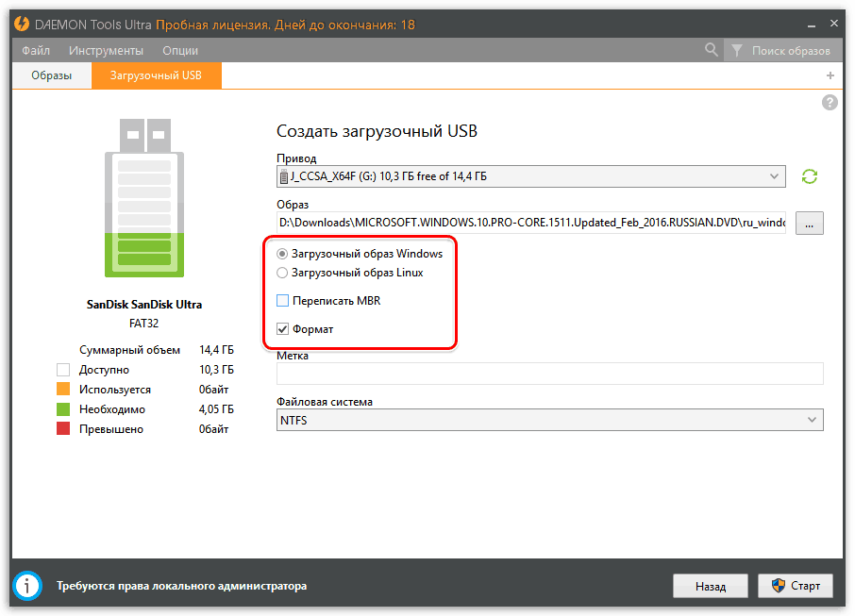
Task: Click the green refresh drives icon
Action: (809, 176)
